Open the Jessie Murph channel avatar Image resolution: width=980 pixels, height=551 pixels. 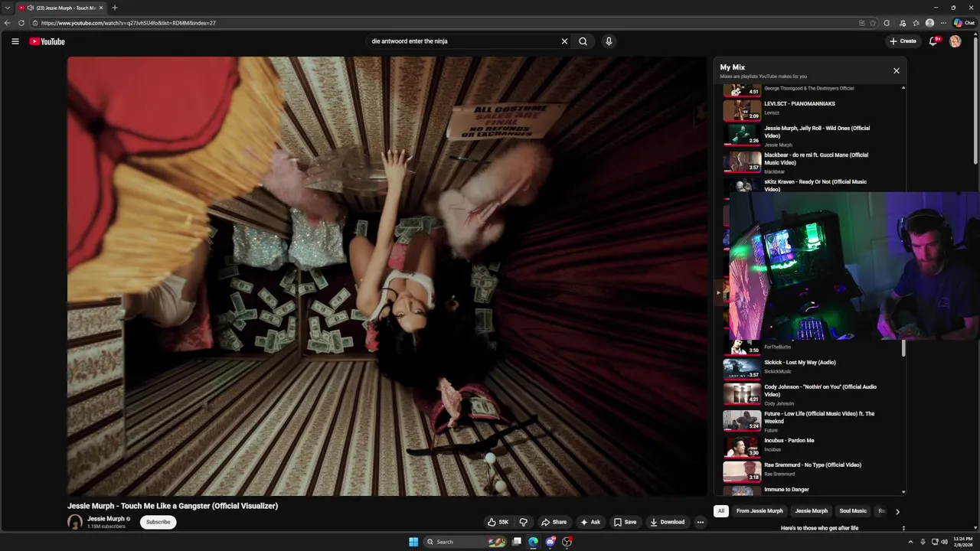tap(75, 522)
